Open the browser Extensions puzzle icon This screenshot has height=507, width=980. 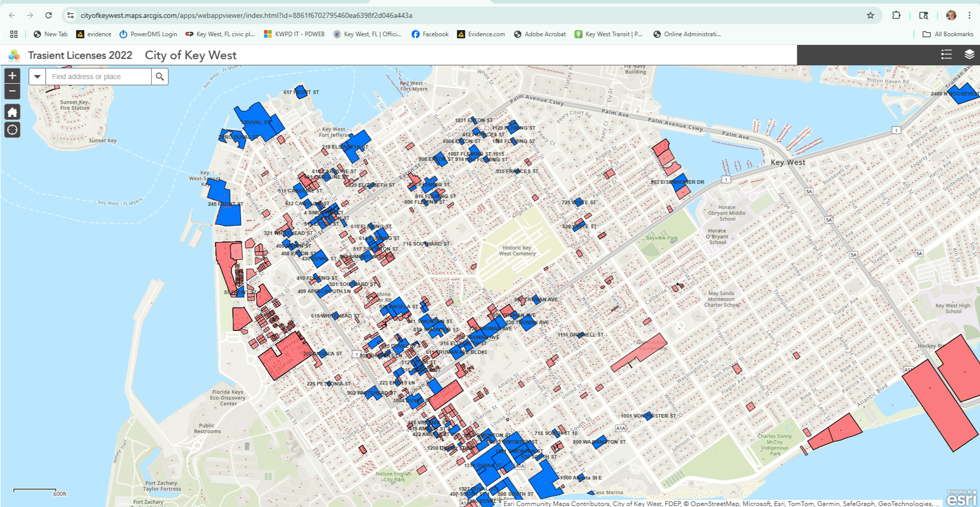tap(896, 15)
